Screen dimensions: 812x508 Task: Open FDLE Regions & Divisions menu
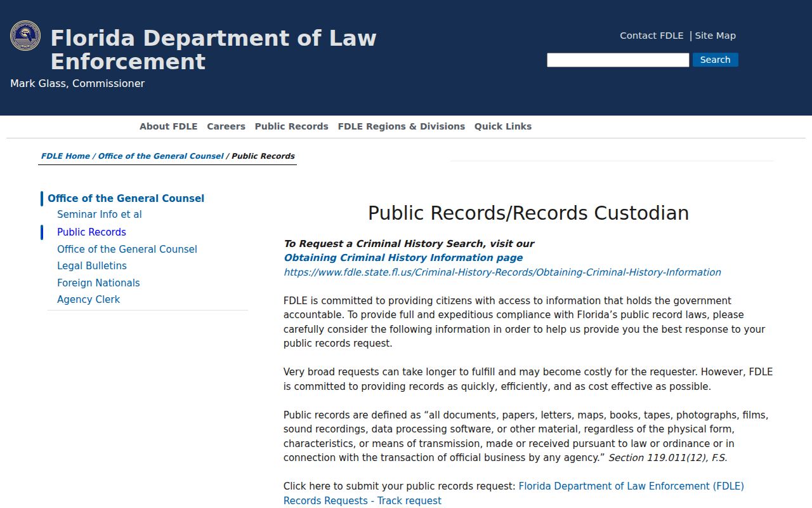402,126
